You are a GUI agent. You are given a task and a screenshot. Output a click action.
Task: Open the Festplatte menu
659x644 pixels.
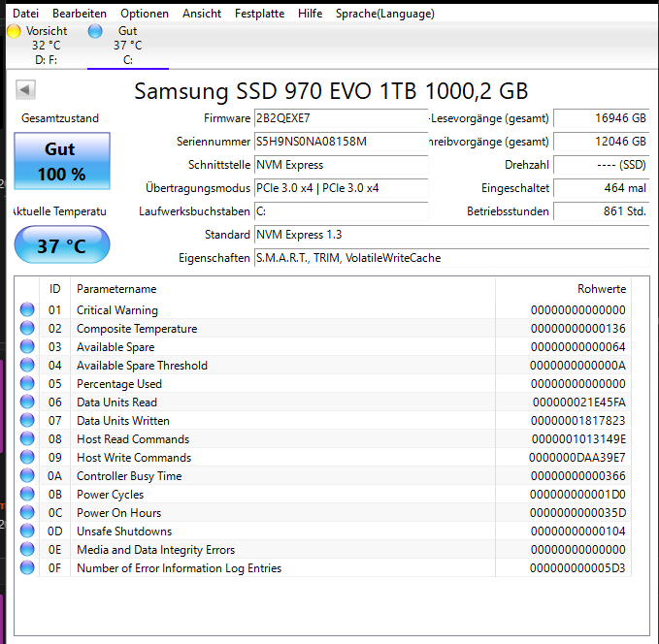260,14
